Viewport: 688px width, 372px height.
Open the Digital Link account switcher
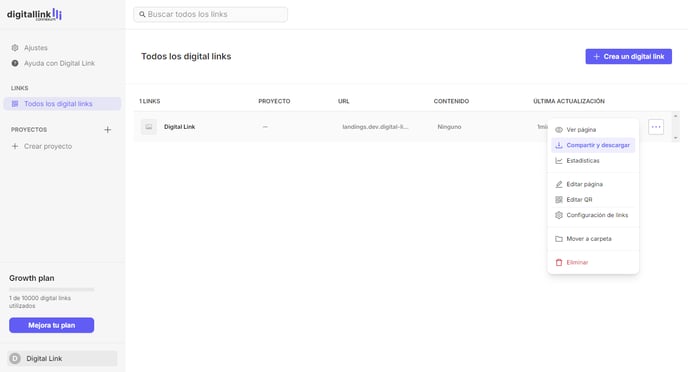(x=62, y=358)
